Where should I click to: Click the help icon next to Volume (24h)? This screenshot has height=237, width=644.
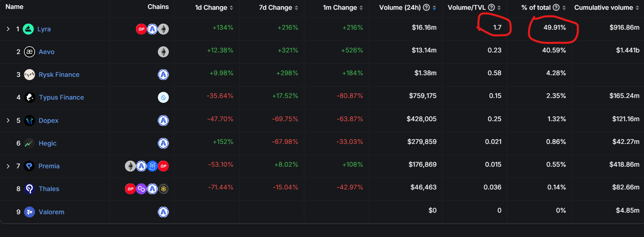pos(426,7)
